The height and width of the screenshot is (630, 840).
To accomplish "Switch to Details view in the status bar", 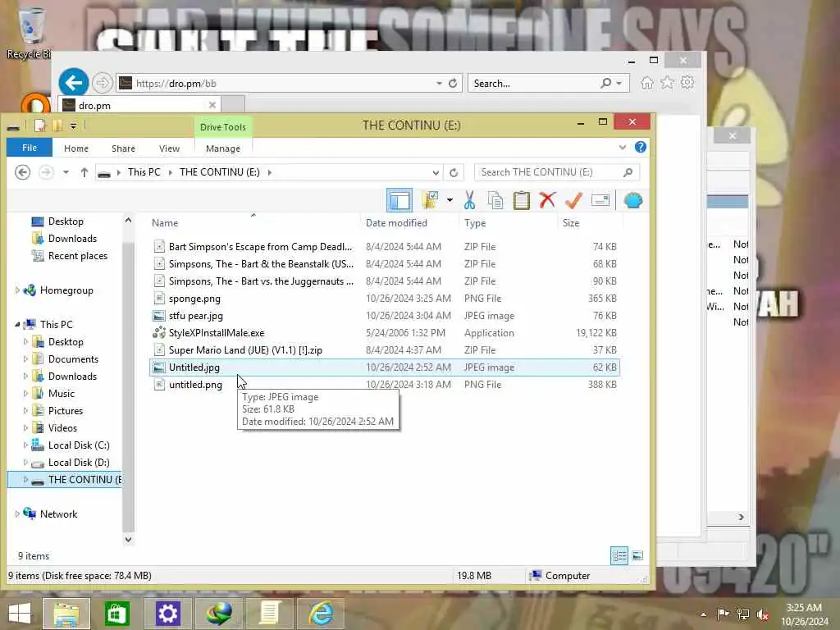I will pos(619,555).
